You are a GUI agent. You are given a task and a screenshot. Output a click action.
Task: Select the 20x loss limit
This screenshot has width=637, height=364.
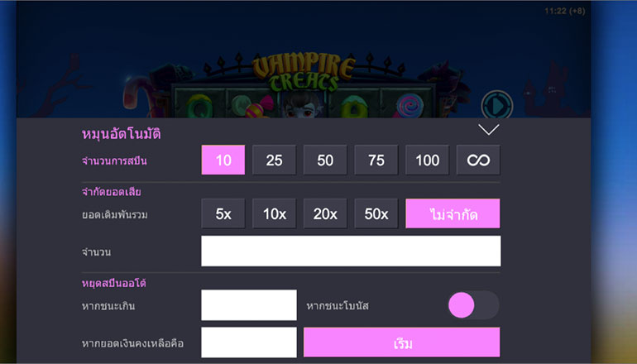click(325, 213)
